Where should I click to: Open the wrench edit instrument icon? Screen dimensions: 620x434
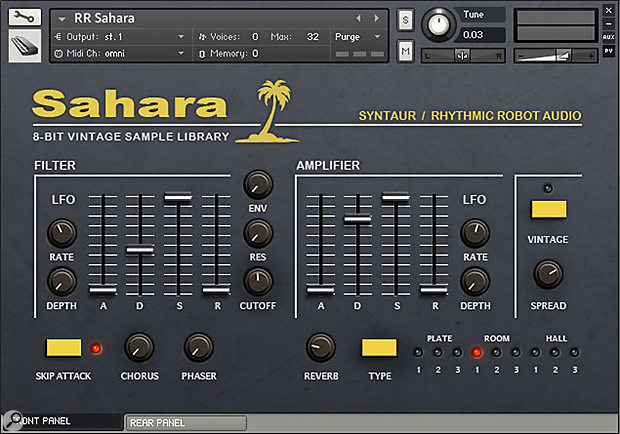(25, 17)
